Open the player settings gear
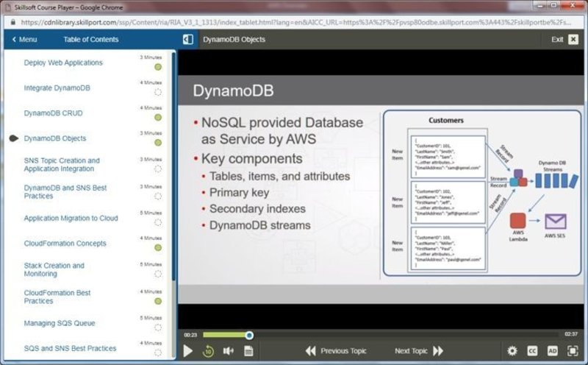 pyautogui.click(x=512, y=351)
